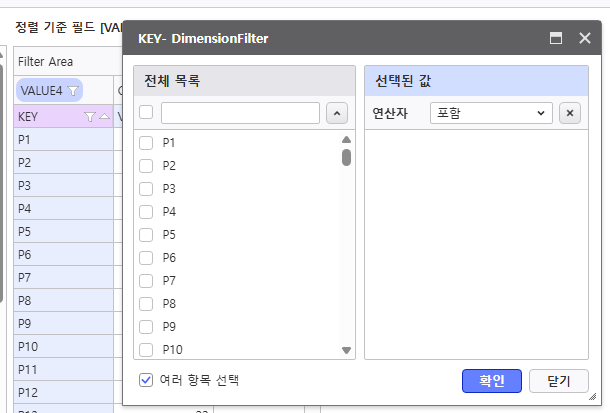Check the P1 checkbox in the list
The image size is (610, 413).
pyautogui.click(x=146, y=143)
